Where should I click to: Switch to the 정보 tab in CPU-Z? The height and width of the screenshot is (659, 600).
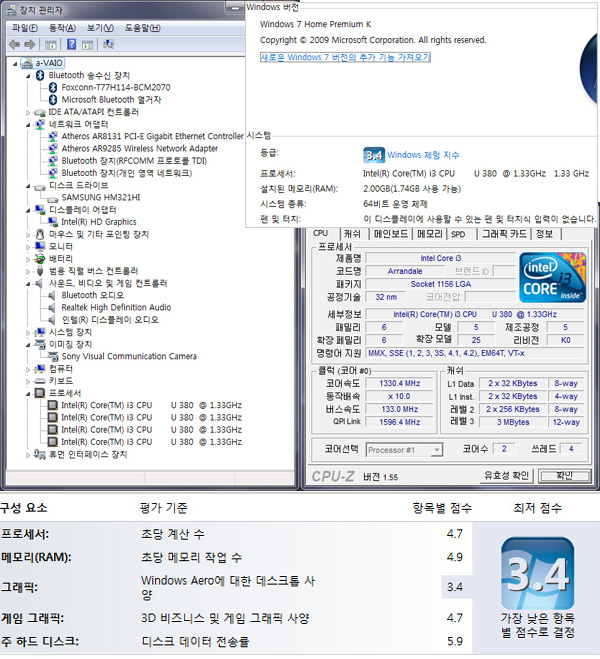click(x=545, y=234)
